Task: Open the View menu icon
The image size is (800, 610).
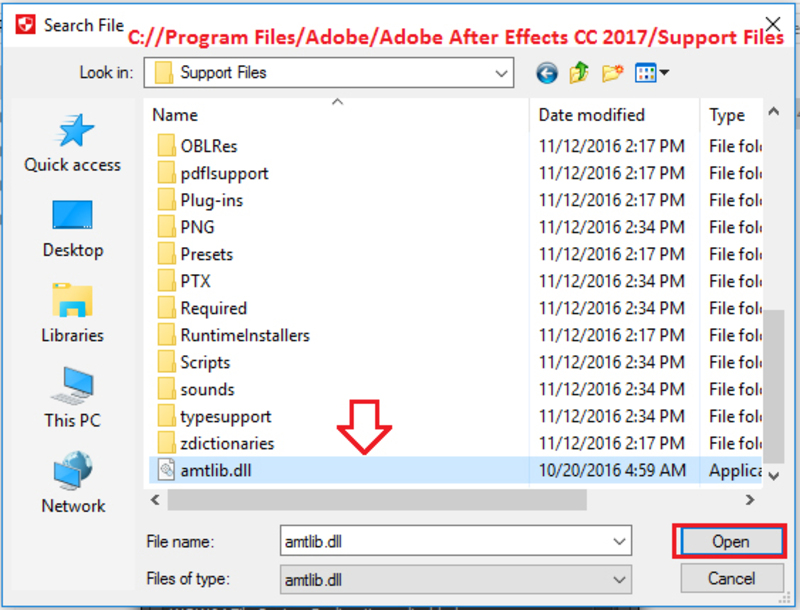Action: pos(652,73)
